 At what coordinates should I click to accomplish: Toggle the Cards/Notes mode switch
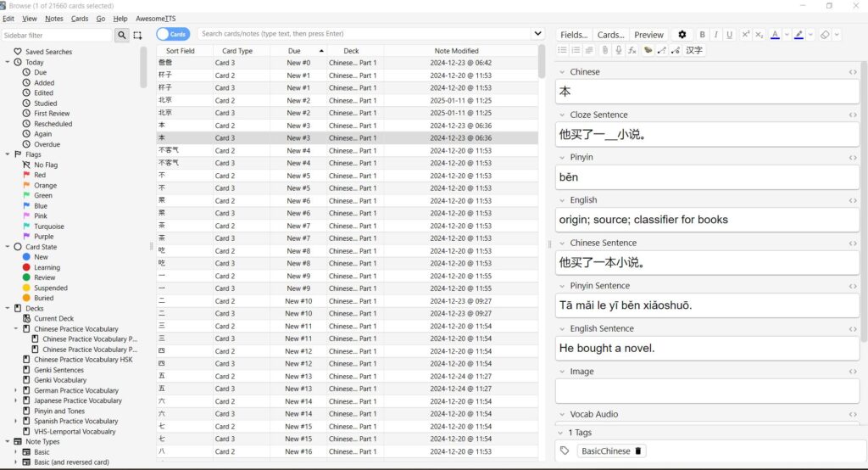173,34
